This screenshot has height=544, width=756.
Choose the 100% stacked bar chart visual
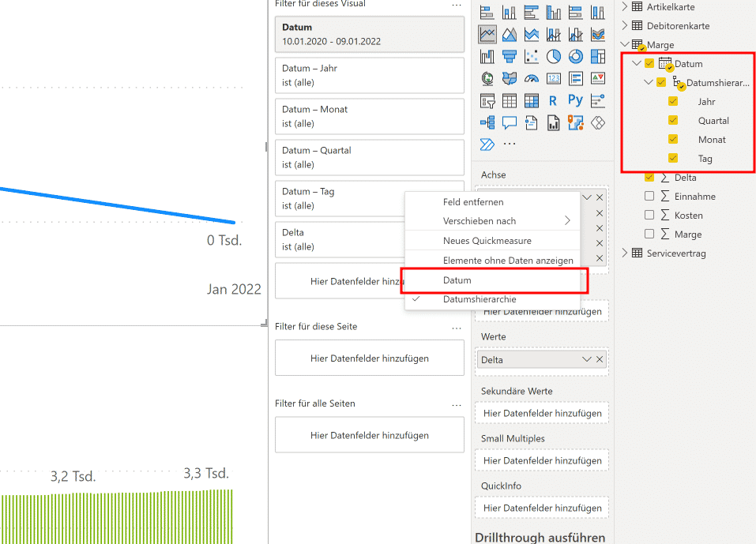click(576, 13)
